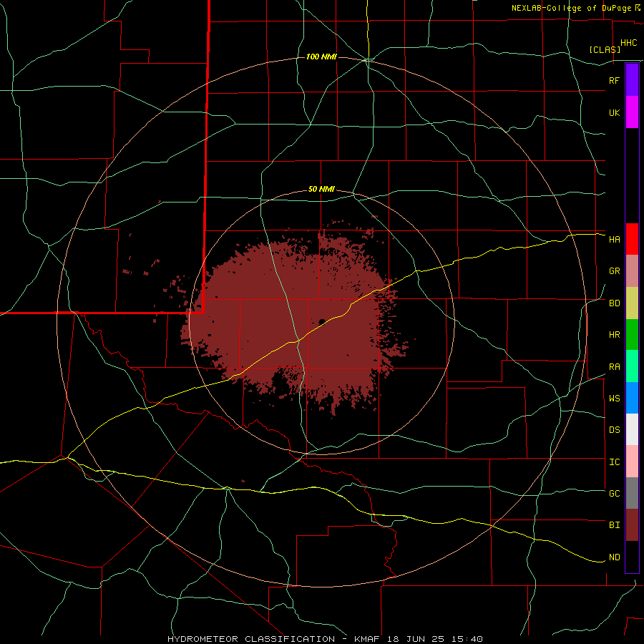The width and height of the screenshot is (644, 644).
Task: Click the 'BD' legend label
Action: point(615,303)
